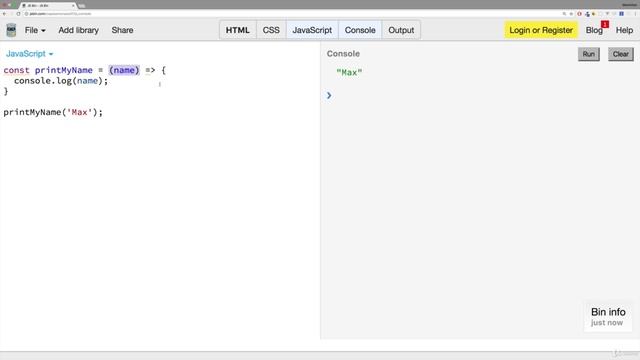
Task: Click the blue square extension icon
Action: [x=622, y=14]
